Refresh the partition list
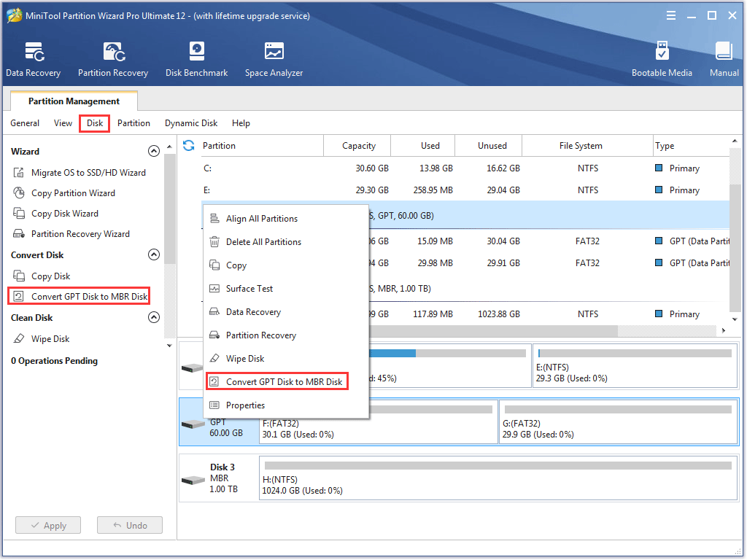Image resolution: width=747 pixels, height=560 pixels. click(x=188, y=145)
